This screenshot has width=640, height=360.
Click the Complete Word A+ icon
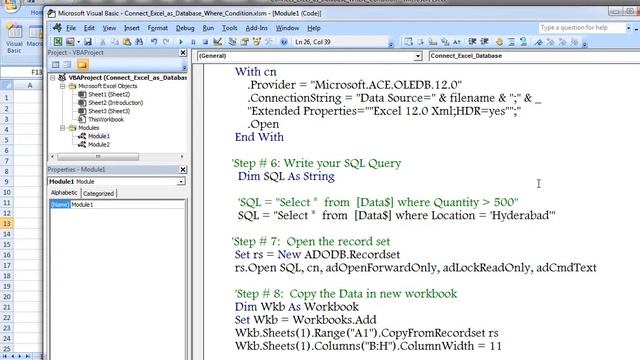(457, 42)
